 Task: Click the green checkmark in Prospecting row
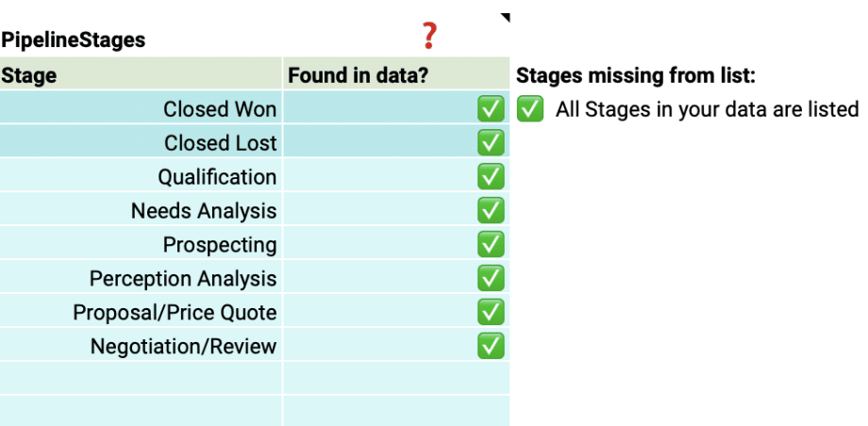[491, 245]
